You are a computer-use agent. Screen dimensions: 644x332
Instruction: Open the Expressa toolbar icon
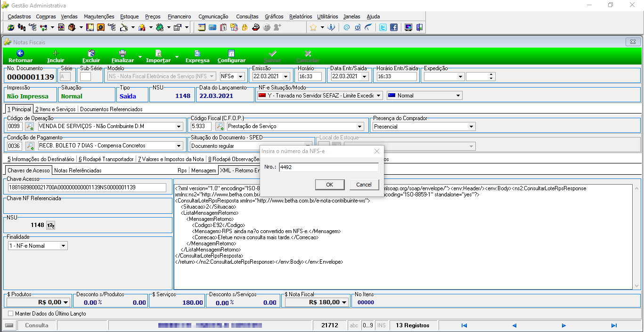pyautogui.click(x=197, y=54)
